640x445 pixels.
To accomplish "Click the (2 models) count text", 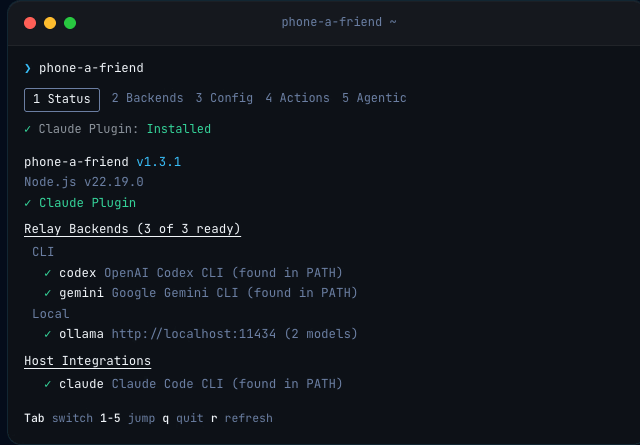I will pyautogui.click(x=321, y=334).
